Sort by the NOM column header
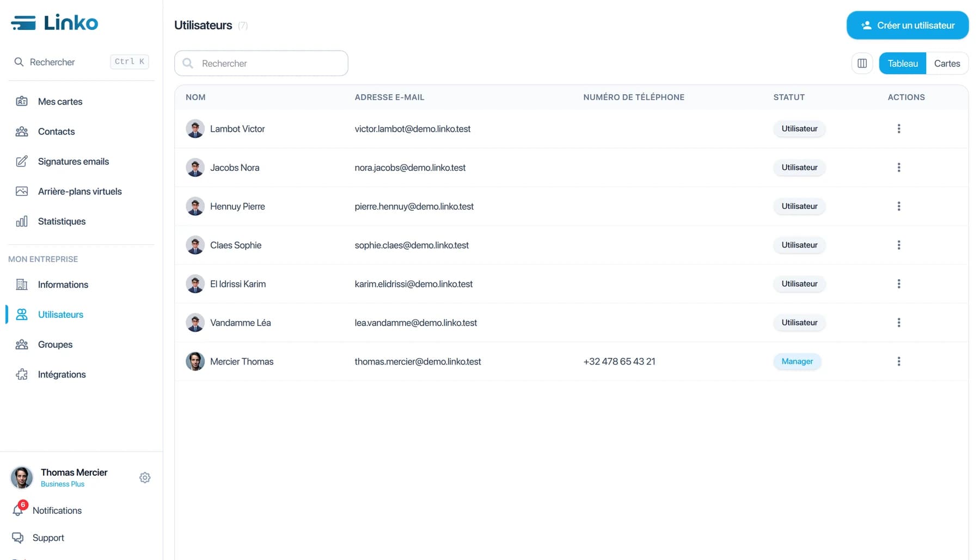 (x=195, y=97)
